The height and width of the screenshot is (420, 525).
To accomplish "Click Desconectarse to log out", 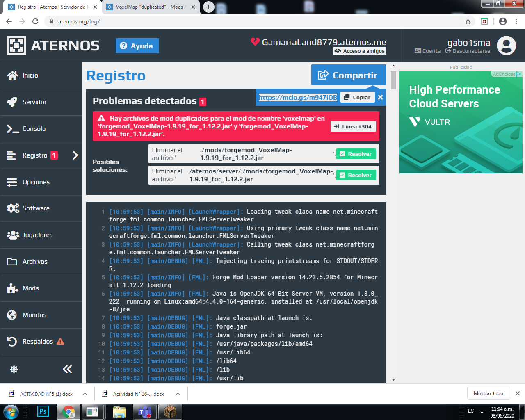I will coord(468,51).
